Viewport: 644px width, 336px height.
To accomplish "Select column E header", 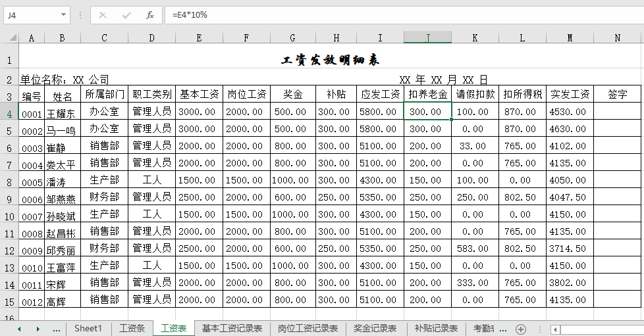I will point(199,38).
